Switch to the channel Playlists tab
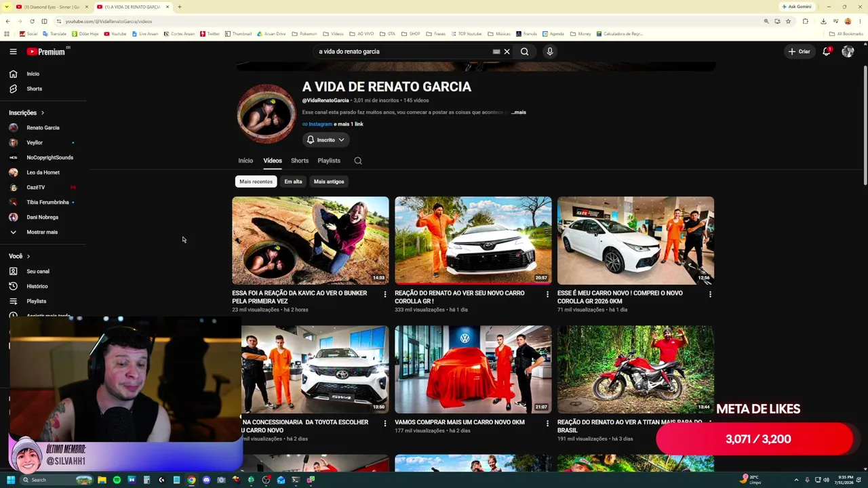868x488 pixels. [329, 161]
